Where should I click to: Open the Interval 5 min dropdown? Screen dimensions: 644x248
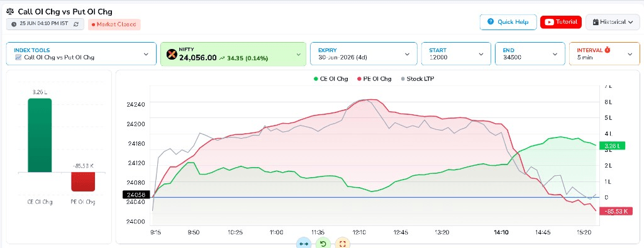[x=604, y=54]
